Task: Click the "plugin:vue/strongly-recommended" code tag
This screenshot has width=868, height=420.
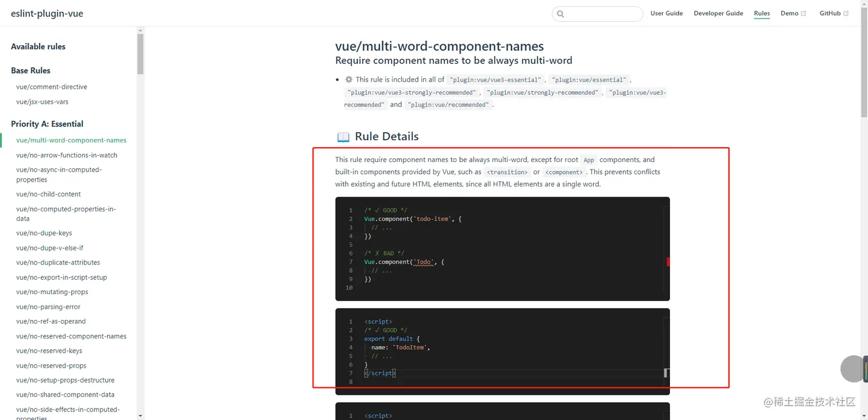Action: tap(542, 93)
